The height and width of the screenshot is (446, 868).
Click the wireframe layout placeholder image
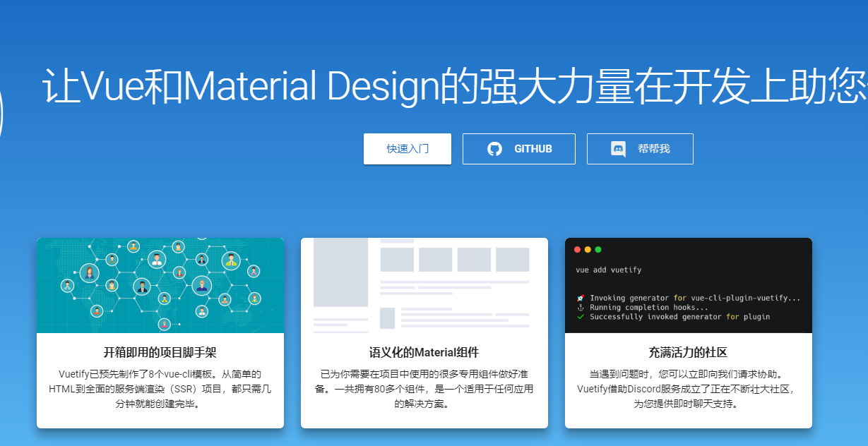point(424,285)
